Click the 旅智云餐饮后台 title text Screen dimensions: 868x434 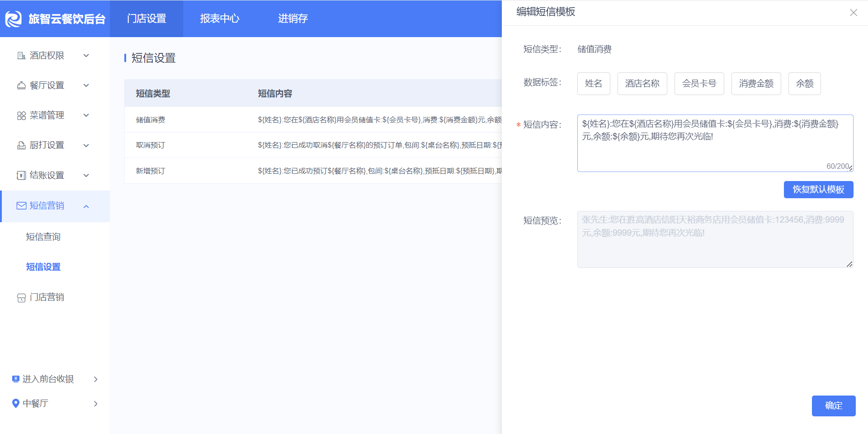67,19
